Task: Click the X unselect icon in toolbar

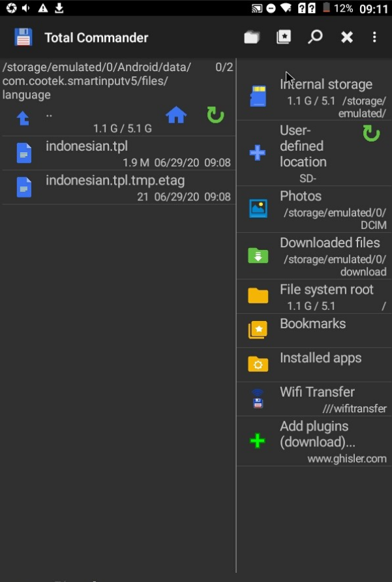Action: [347, 37]
